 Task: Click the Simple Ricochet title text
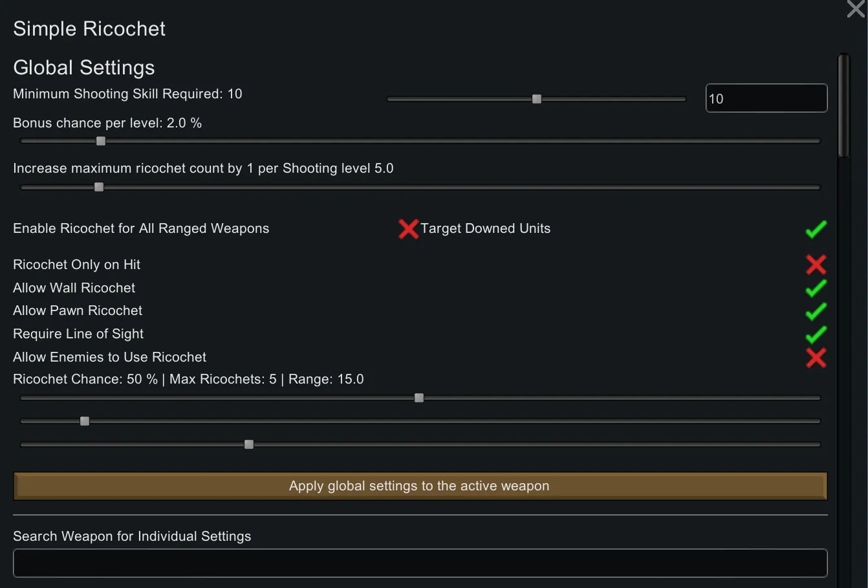(89, 29)
